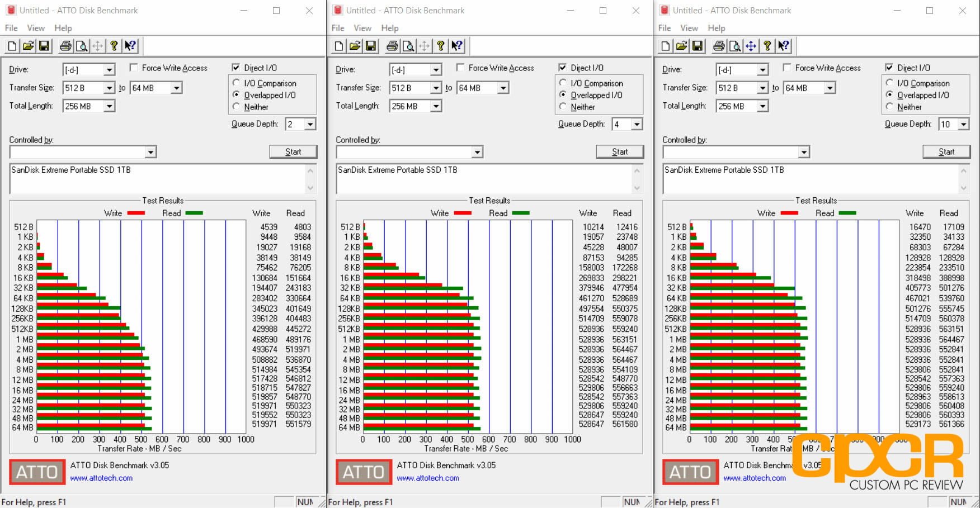Click Start button in middle window
This screenshot has height=508, width=980.
(620, 151)
